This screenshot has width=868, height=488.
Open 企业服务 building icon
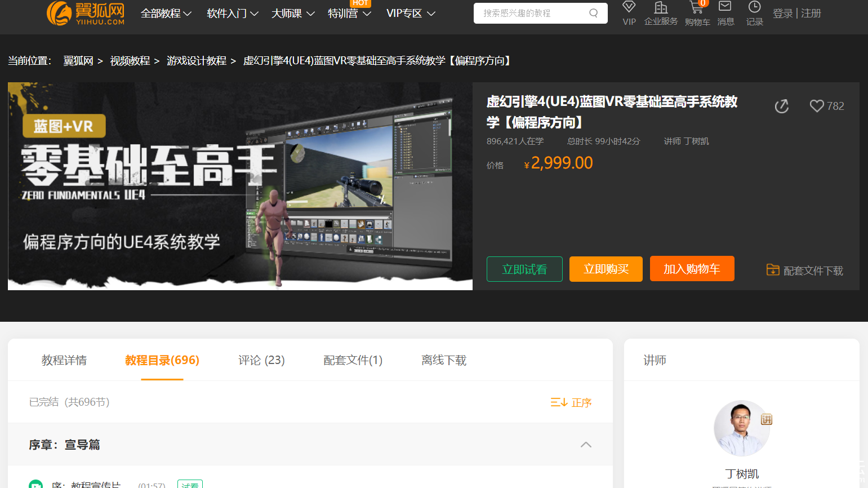coord(661,7)
